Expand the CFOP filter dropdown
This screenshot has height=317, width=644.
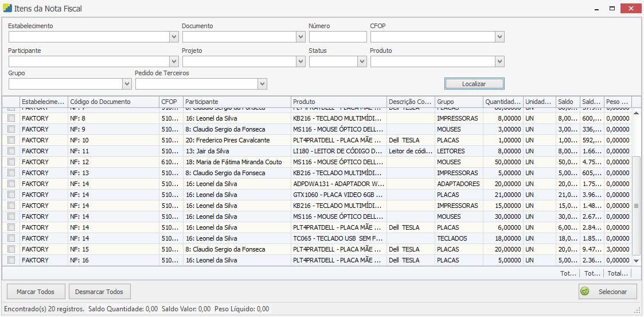pos(500,37)
